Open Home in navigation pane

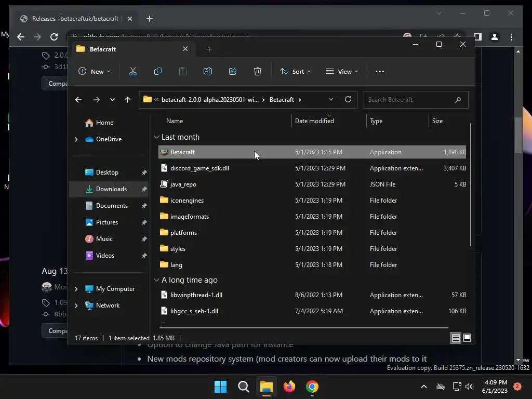point(104,123)
